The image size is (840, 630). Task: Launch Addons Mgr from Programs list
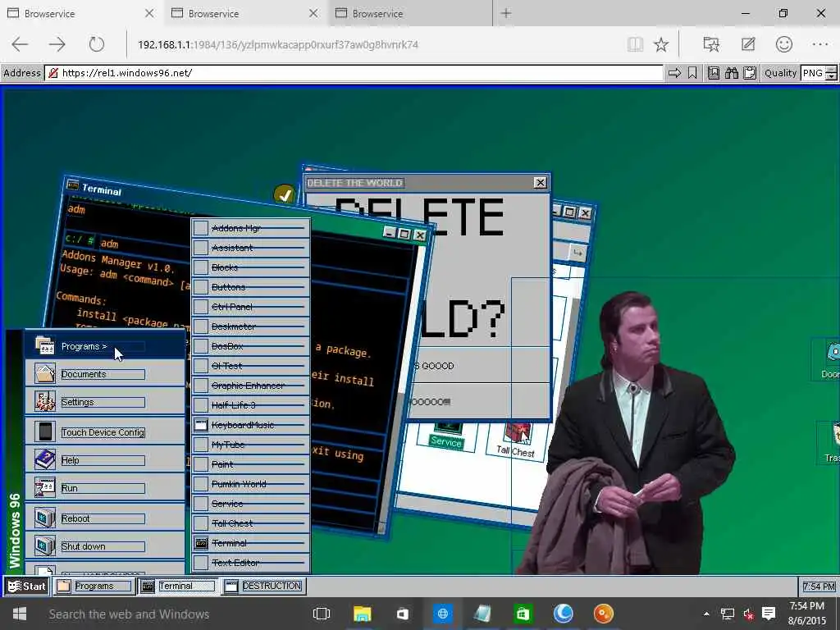[251, 228]
